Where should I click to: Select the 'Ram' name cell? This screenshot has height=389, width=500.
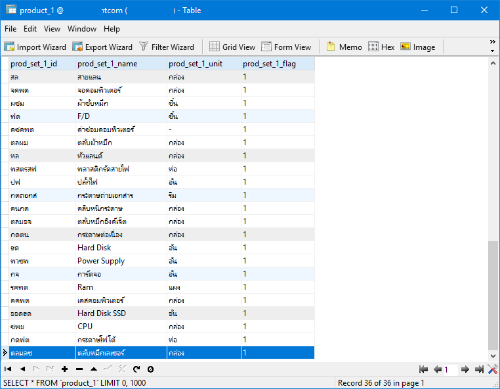pos(121,287)
